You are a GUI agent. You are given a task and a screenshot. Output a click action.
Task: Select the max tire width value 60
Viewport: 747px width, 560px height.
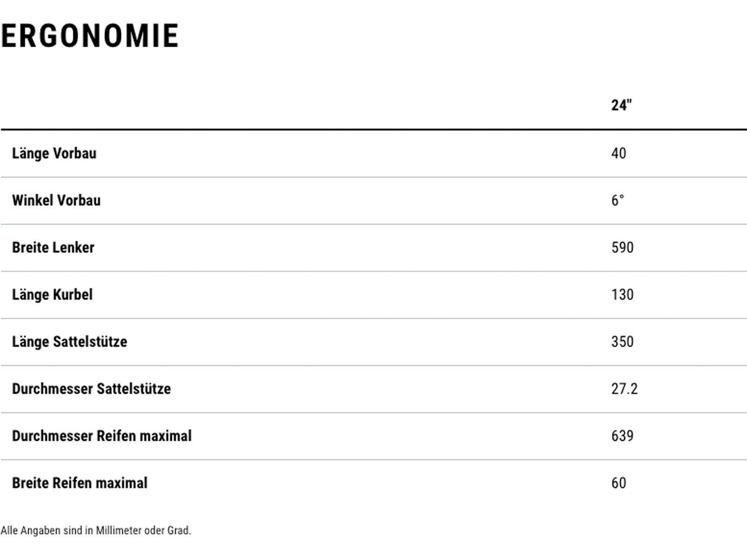point(619,483)
